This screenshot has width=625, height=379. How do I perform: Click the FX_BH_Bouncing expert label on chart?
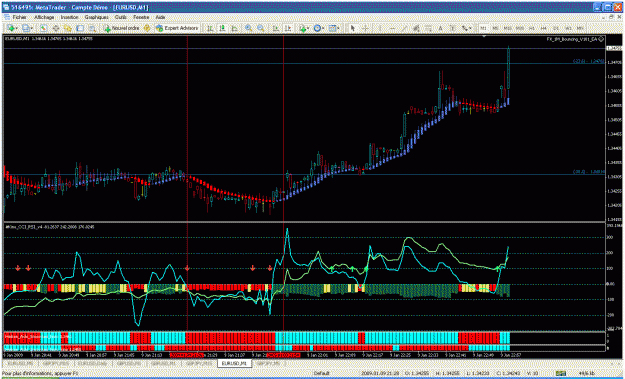point(575,39)
